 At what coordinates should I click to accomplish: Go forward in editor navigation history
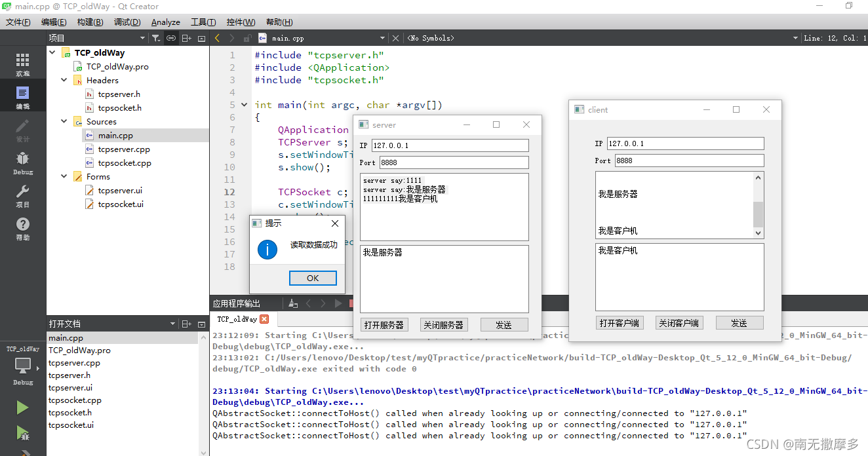tap(232, 38)
